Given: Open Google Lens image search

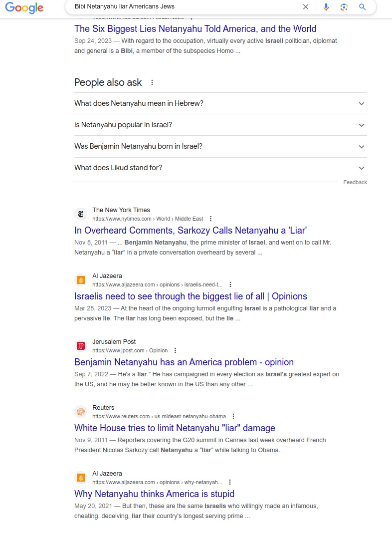Looking at the screenshot, I should coord(344,7).
